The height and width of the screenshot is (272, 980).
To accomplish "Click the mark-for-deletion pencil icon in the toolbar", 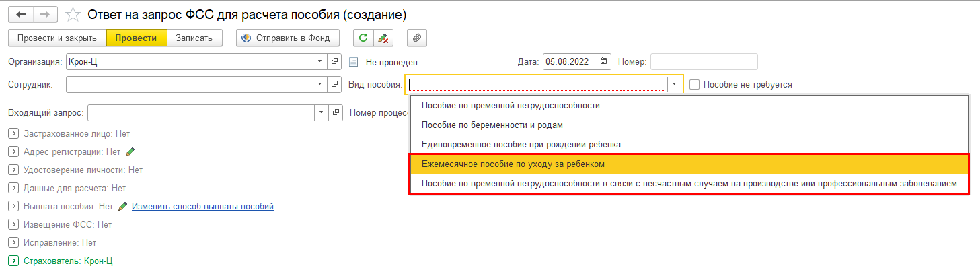I will click(x=383, y=38).
